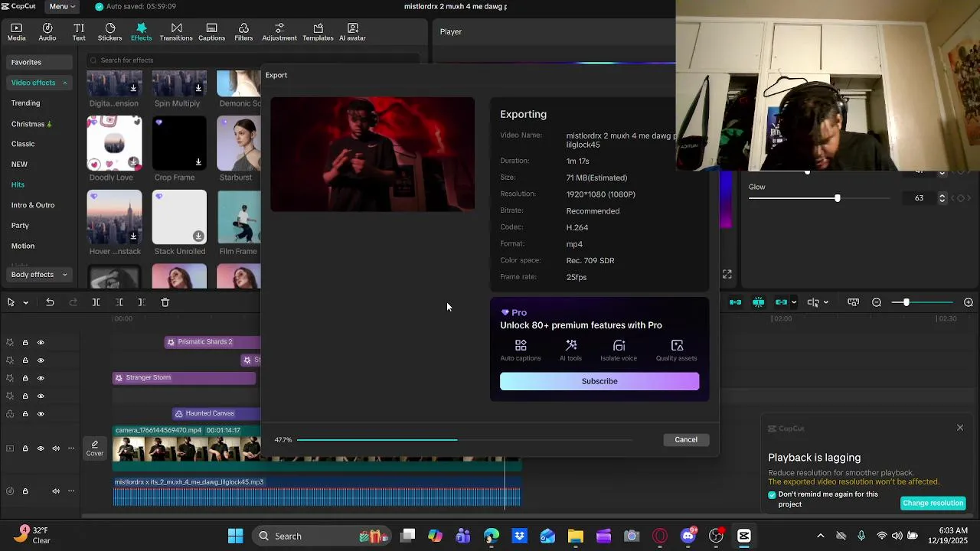Viewport: 980px width, 551px height.
Task: Show hidden system tray icons
Action: pos(821,536)
